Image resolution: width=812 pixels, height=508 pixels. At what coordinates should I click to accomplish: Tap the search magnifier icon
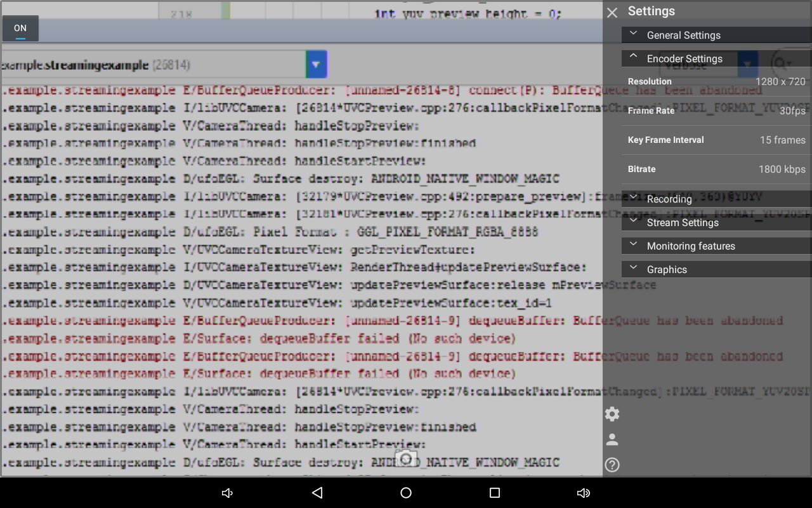(x=780, y=64)
